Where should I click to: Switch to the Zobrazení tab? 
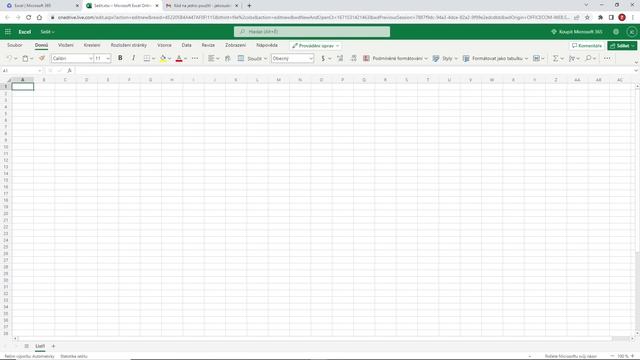(236, 45)
